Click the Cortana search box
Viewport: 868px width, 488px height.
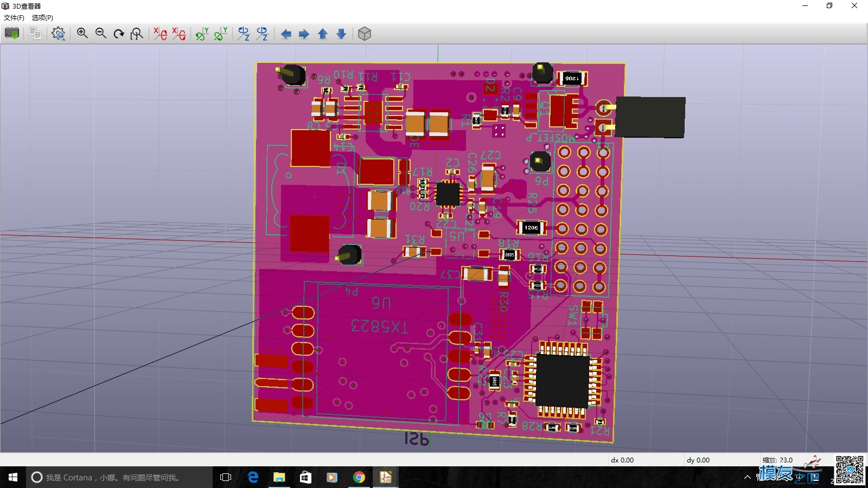pyautogui.click(x=119, y=477)
